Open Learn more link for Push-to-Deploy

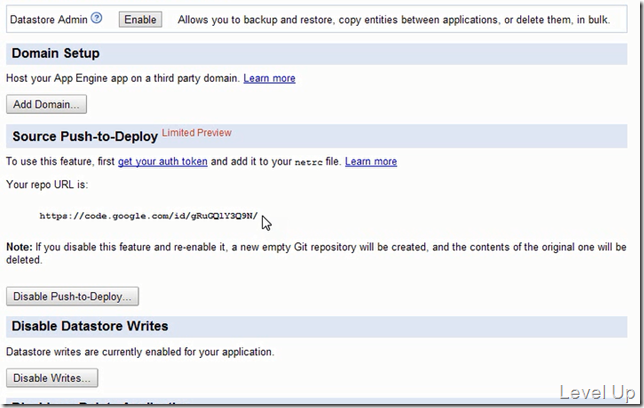coord(371,161)
